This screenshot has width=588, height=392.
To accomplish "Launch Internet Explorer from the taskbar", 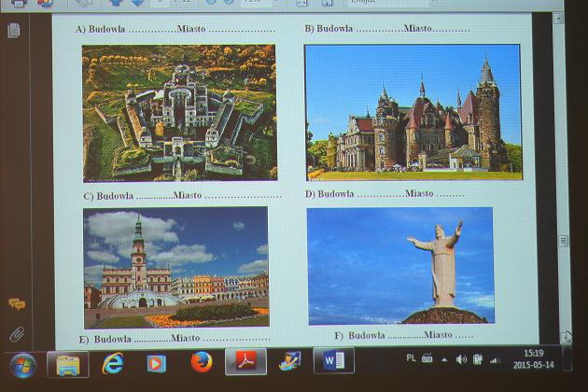I will (113, 363).
